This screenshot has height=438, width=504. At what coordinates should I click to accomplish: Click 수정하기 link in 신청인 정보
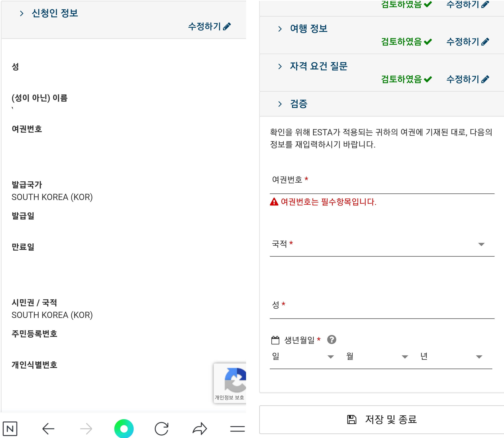pos(209,26)
